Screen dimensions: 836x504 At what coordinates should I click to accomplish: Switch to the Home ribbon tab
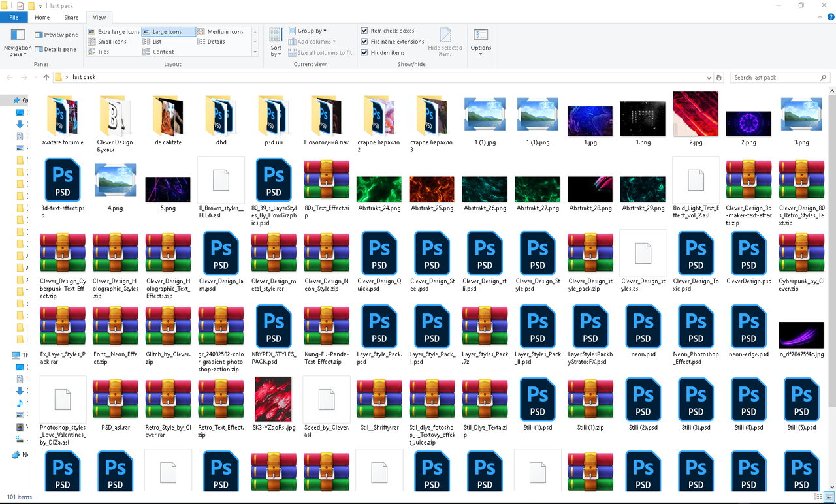click(x=42, y=18)
